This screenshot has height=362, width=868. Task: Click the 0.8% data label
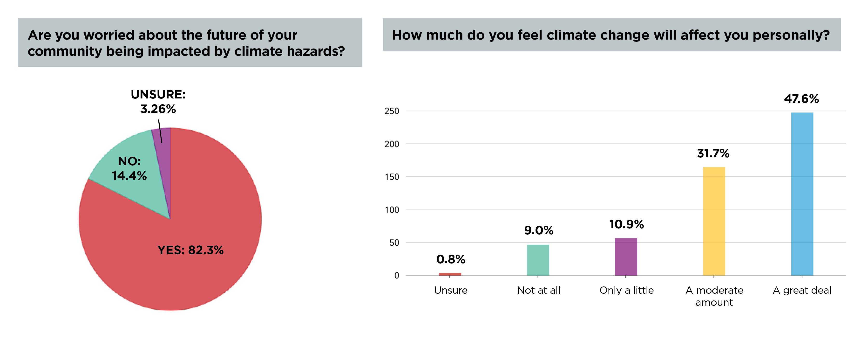[x=450, y=259]
